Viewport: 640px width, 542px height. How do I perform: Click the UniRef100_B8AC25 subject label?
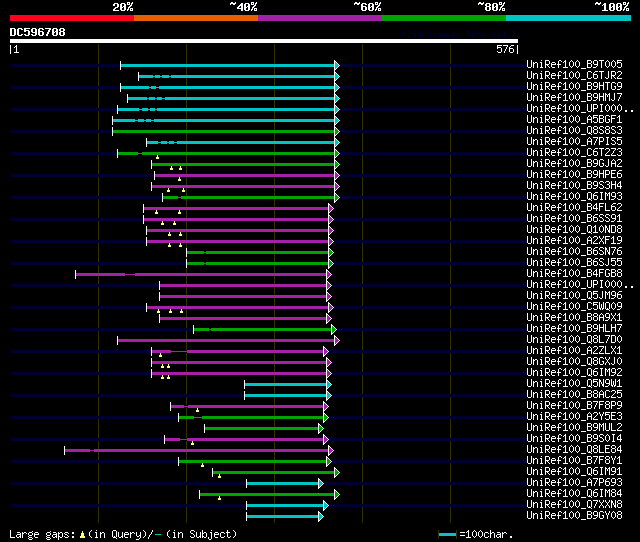click(574, 395)
